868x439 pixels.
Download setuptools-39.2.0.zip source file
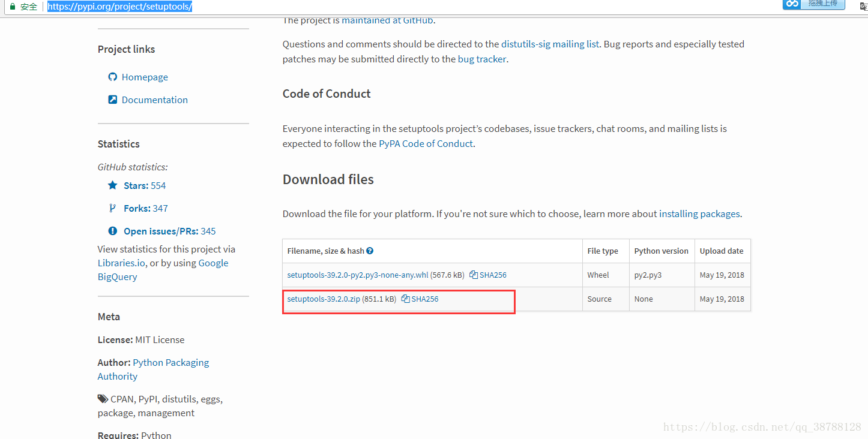tap(324, 299)
